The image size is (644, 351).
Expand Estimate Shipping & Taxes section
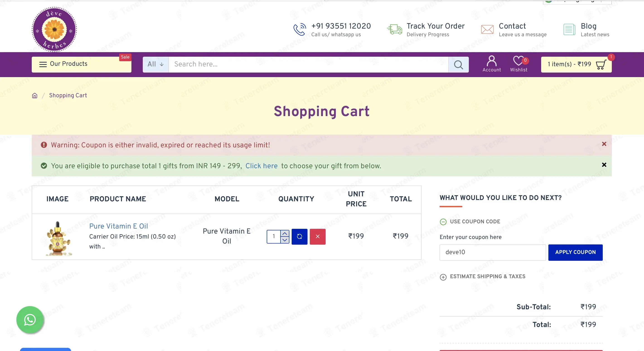pyautogui.click(x=482, y=277)
